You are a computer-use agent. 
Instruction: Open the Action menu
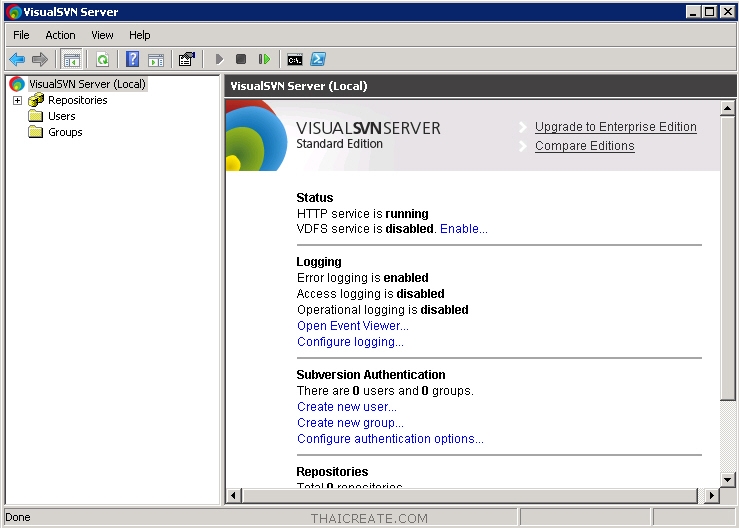click(x=60, y=35)
